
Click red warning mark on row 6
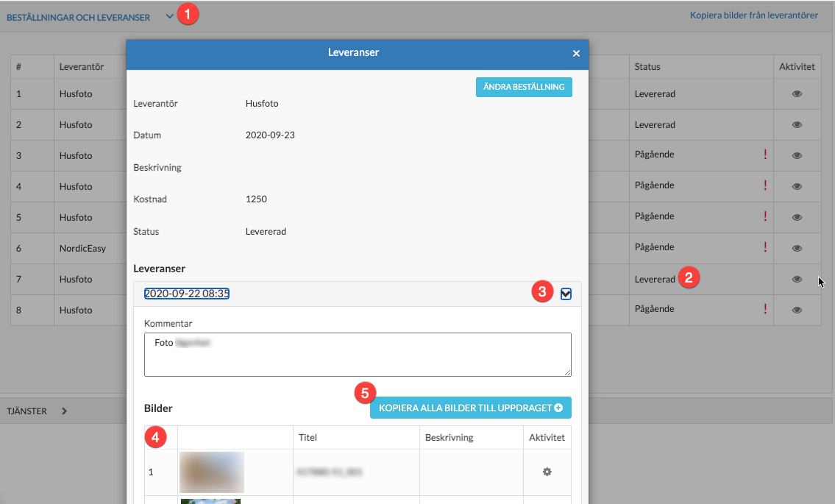pos(765,247)
